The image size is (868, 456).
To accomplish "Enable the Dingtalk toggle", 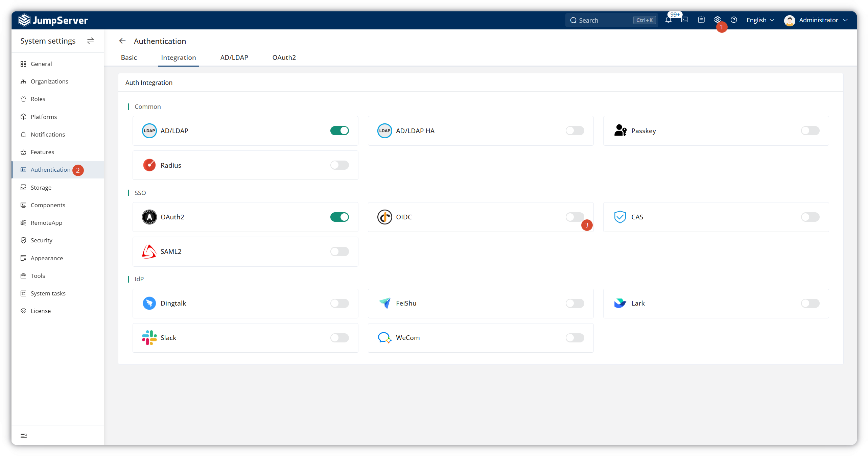I will click(339, 303).
